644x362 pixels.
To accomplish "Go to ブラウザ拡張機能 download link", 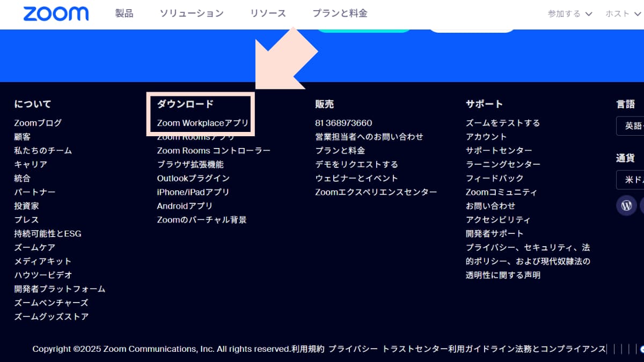I will [x=191, y=165].
